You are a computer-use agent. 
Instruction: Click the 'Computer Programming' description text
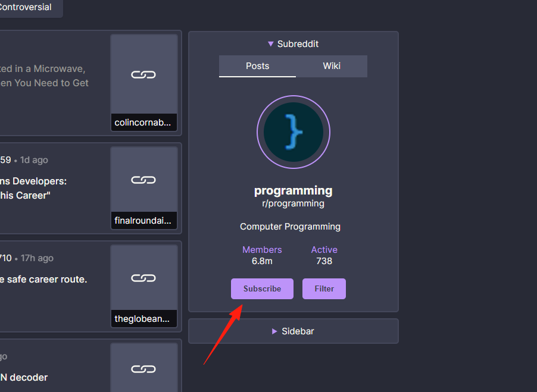[290, 227]
